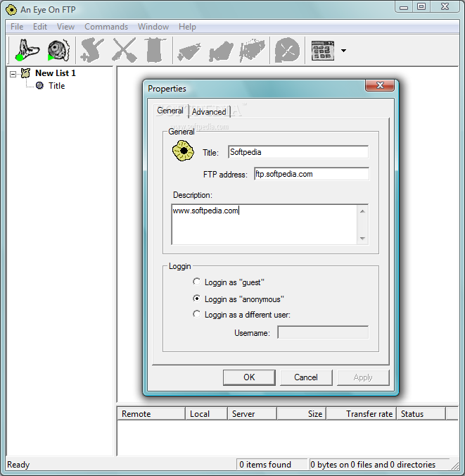Open the Commands menu

[x=106, y=27]
